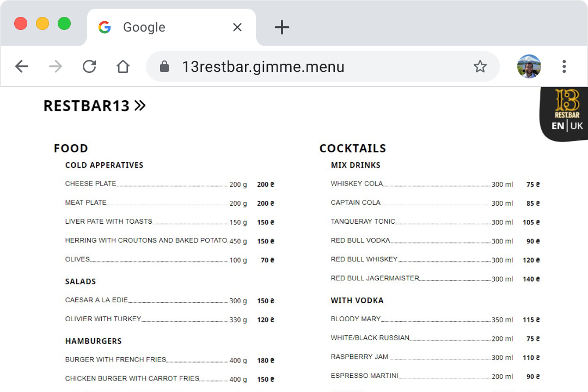This screenshot has width=588, height=392.
Task: Click the Google favicon on the tab
Action: (x=105, y=27)
